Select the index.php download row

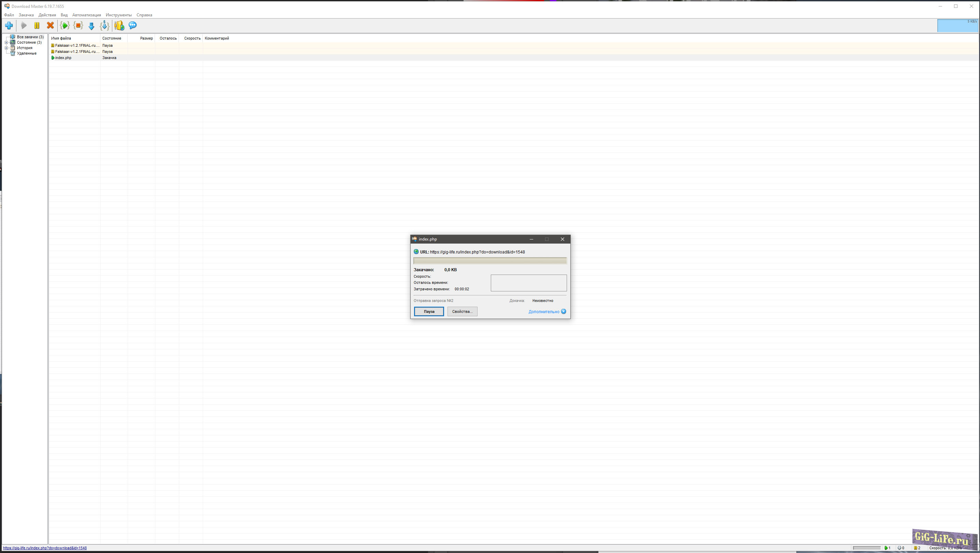(63, 58)
